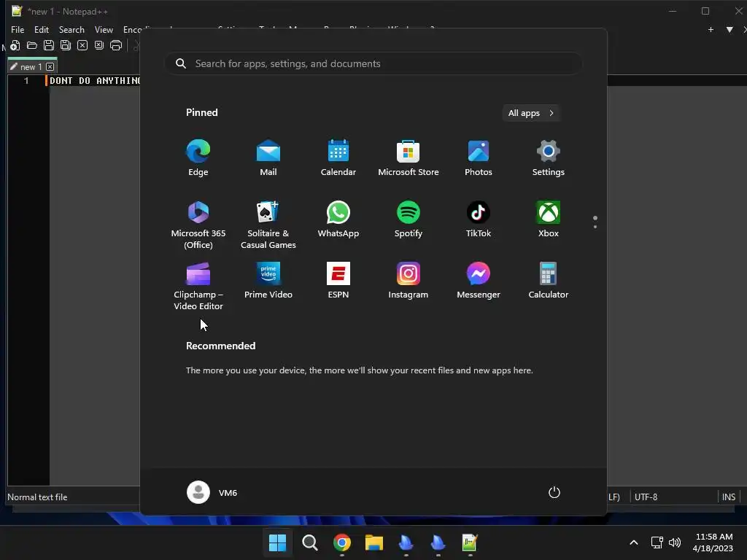Viewport: 747px width, 560px height.
Task: Launch the Mail app
Action: coord(268,157)
